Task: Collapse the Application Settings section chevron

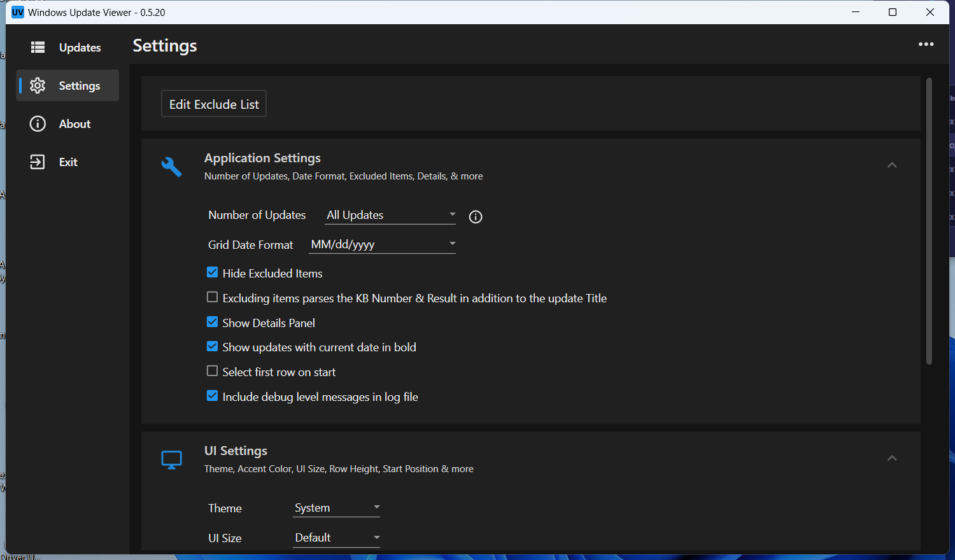Action: point(892,165)
